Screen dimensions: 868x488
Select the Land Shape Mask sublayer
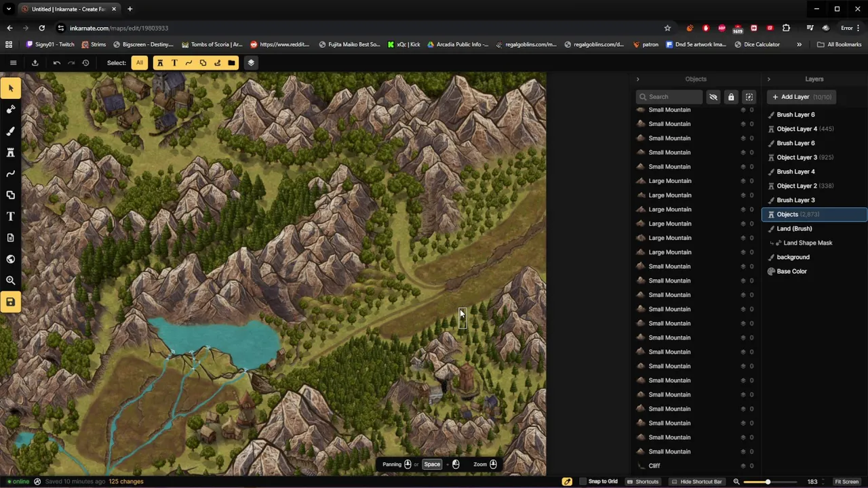tap(814, 243)
